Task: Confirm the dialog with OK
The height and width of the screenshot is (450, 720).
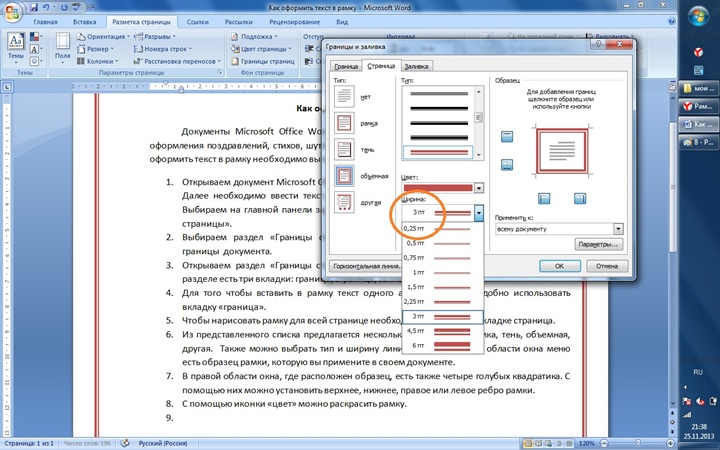Action: click(559, 266)
